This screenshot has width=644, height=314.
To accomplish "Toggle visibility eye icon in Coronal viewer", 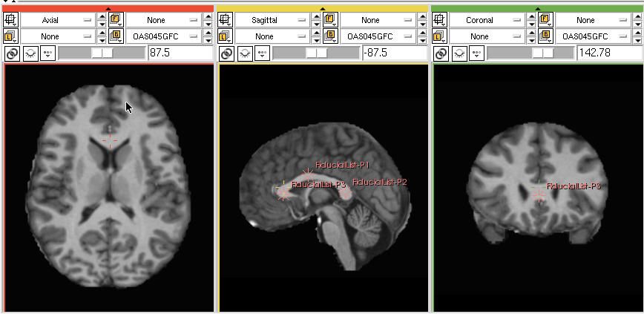I will pyautogui.click(x=461, y=53).
